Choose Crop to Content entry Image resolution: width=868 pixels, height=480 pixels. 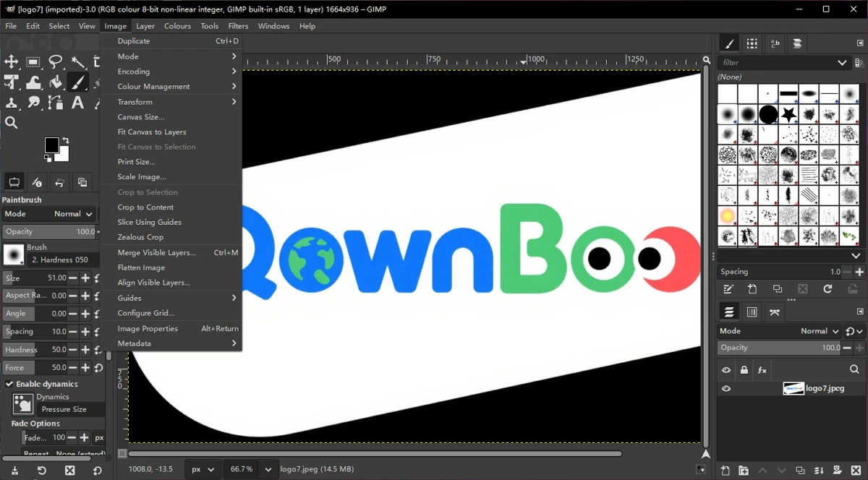click(x=171, y=207)
